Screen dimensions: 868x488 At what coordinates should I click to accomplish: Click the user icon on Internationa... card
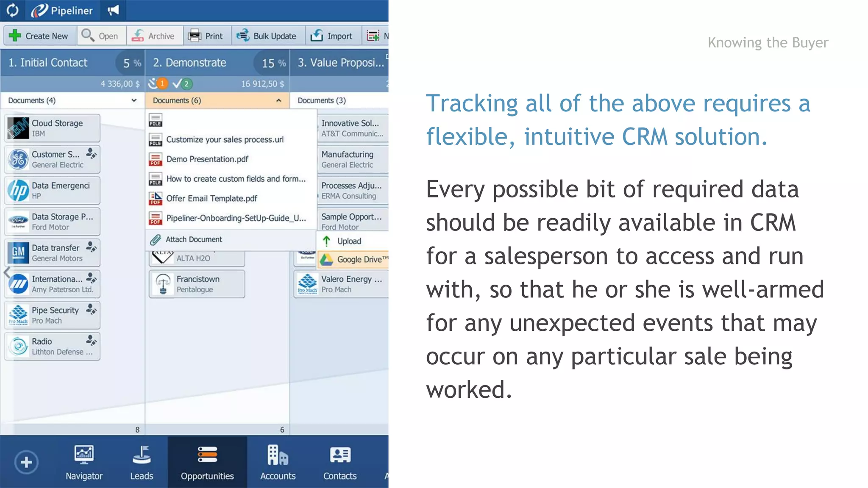click(x=91, y=277)
